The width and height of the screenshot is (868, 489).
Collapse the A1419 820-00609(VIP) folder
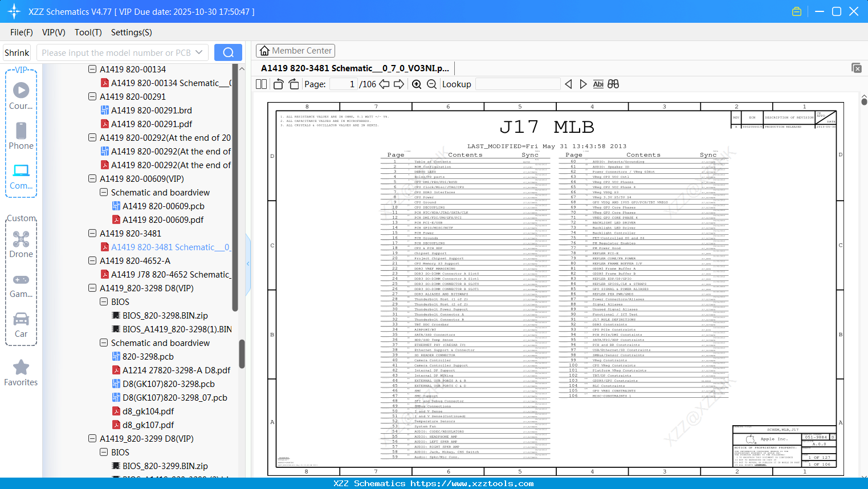coord(92,178)
